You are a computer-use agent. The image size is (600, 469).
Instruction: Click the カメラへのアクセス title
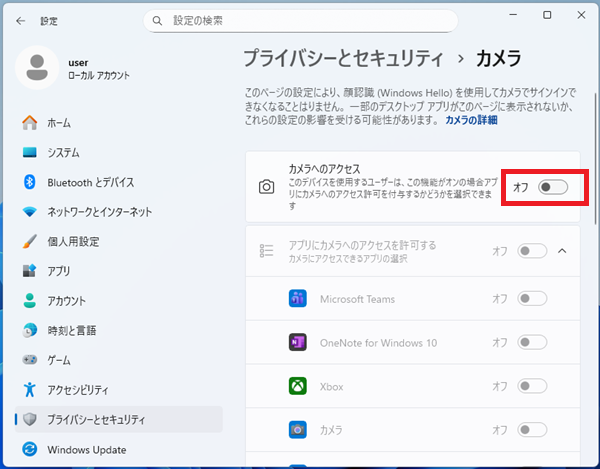pos(324,169)
